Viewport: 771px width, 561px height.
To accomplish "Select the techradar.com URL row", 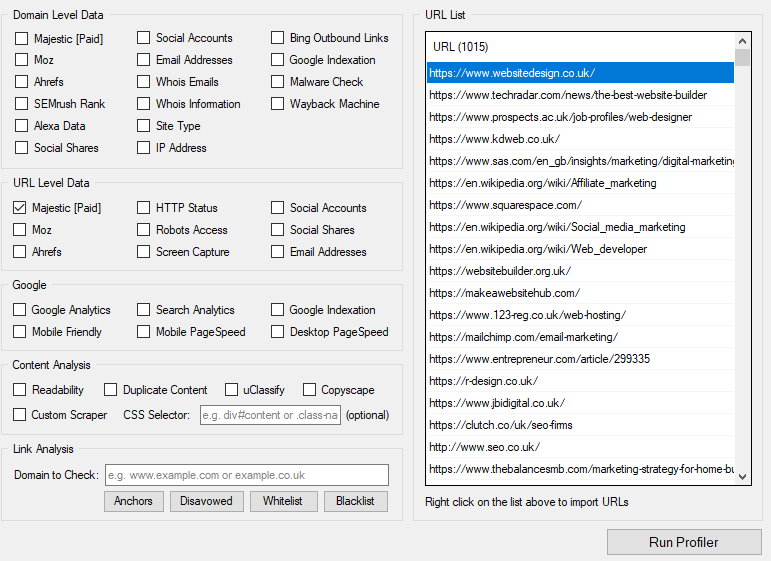I will click(x=580, y=95).
